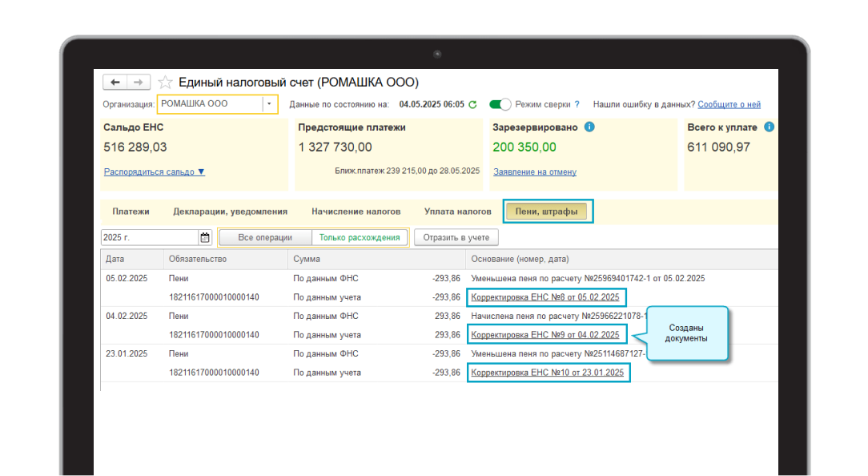Open the Организация dropdown arrow
868x476 pixels.
point(269,104)
